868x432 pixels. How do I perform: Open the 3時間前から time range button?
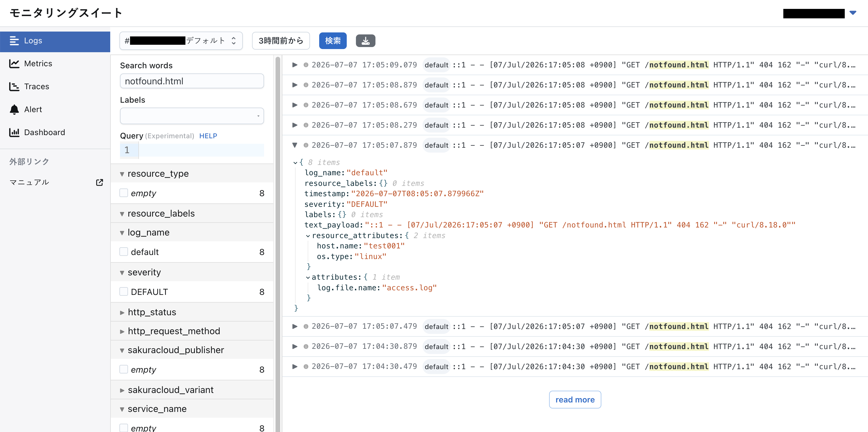pyautogui.click(x=281, y=41)
